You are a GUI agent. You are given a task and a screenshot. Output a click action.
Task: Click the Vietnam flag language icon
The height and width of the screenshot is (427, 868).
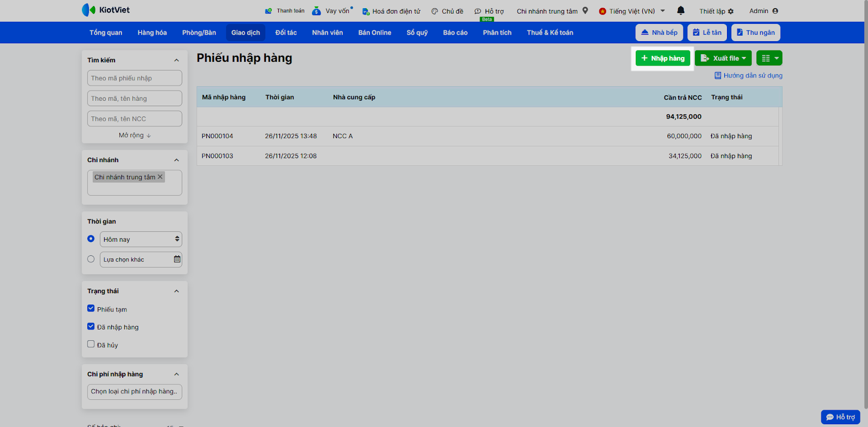point(602,11)
